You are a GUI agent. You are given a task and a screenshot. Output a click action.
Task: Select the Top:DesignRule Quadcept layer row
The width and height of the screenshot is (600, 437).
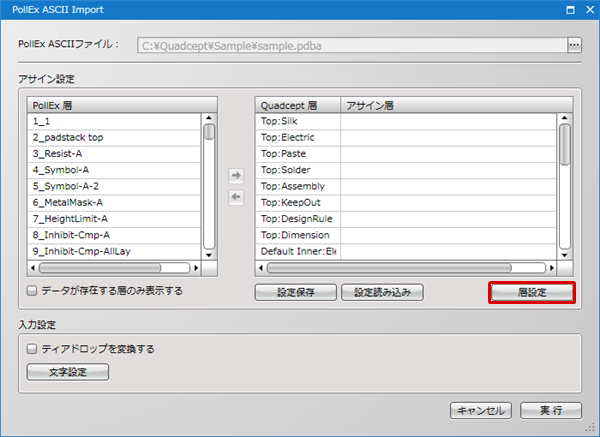coord(406,219)
